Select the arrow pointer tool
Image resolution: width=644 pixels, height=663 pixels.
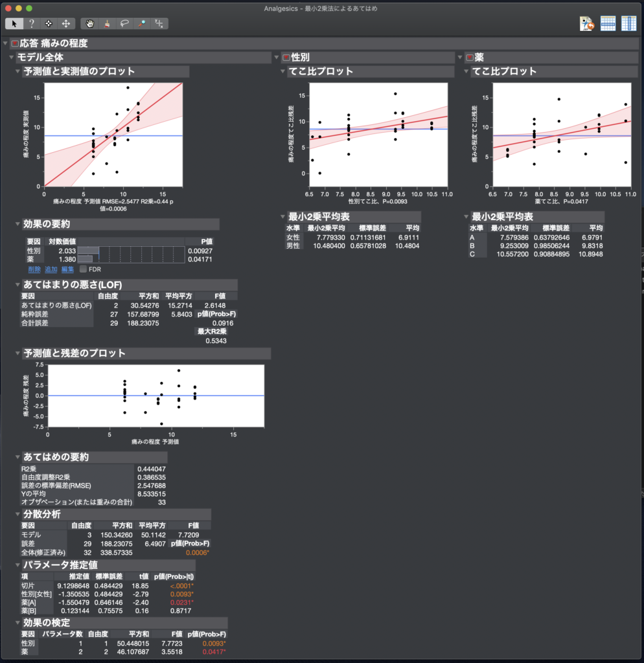pos(14,23)
